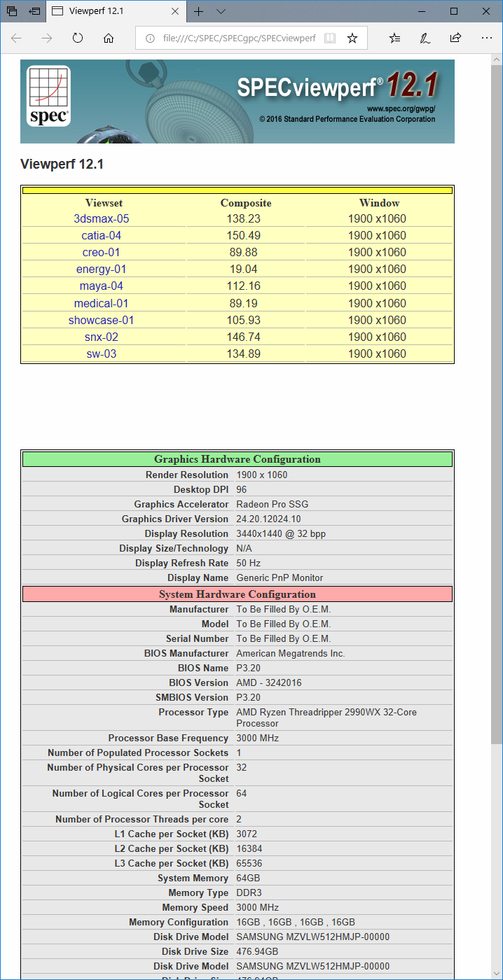This screenshot has width=503, height=980.
Task: Click the spec logo in banner
Action: click(48, 97)
